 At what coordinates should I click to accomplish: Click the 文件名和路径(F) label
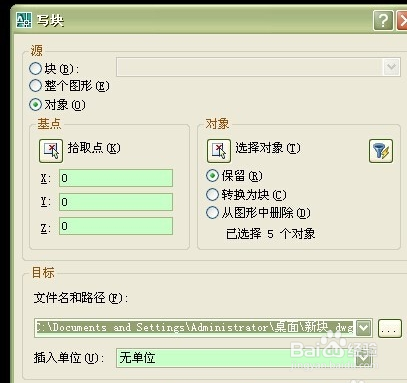[81, 298]
